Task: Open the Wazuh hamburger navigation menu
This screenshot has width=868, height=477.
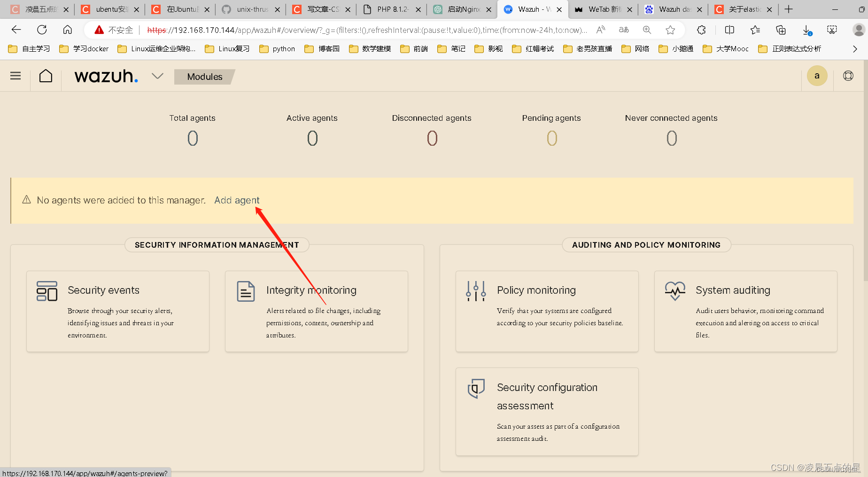Action: tap(15, 76)
